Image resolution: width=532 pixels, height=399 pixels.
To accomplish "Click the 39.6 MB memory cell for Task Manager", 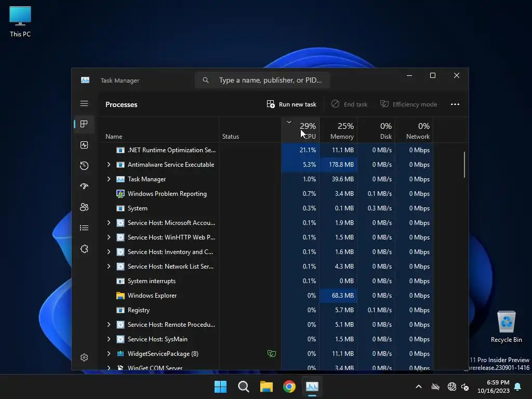I will (x=338, y=179).
